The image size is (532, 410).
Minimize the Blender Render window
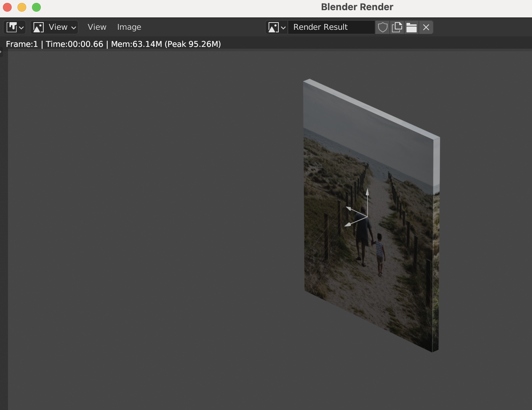(x=22, y=7)
